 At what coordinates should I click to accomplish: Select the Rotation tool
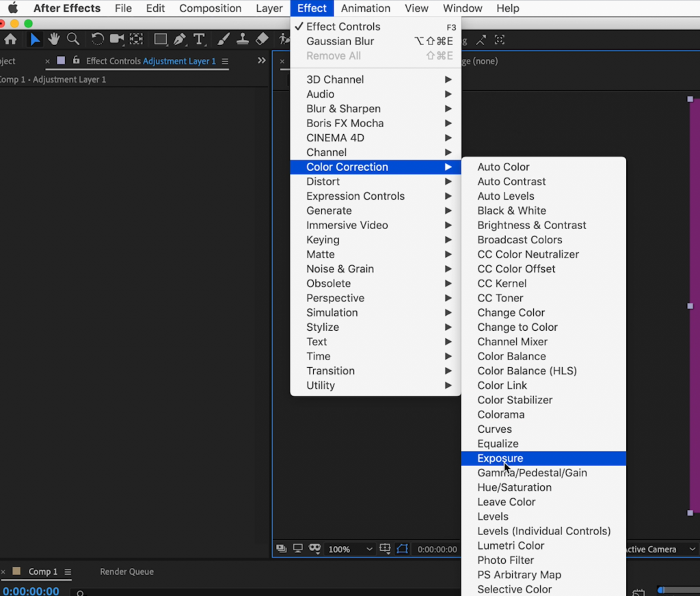98,39
